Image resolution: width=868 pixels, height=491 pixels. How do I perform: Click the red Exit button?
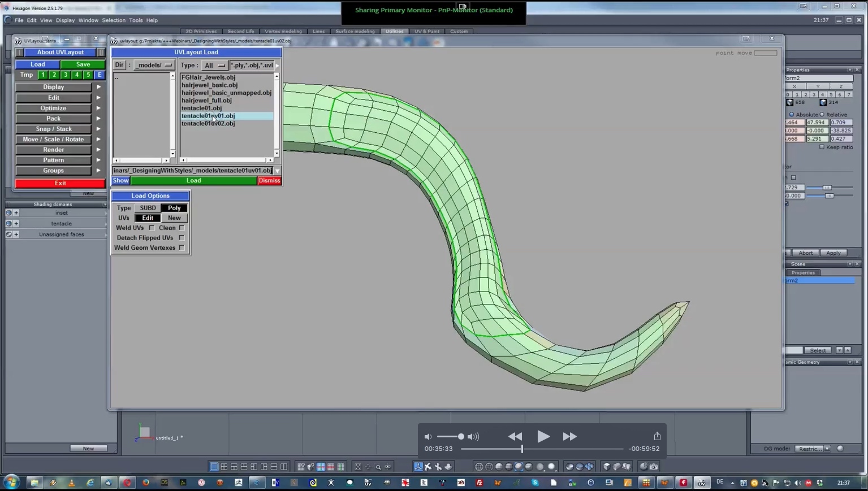pos(60,183)
